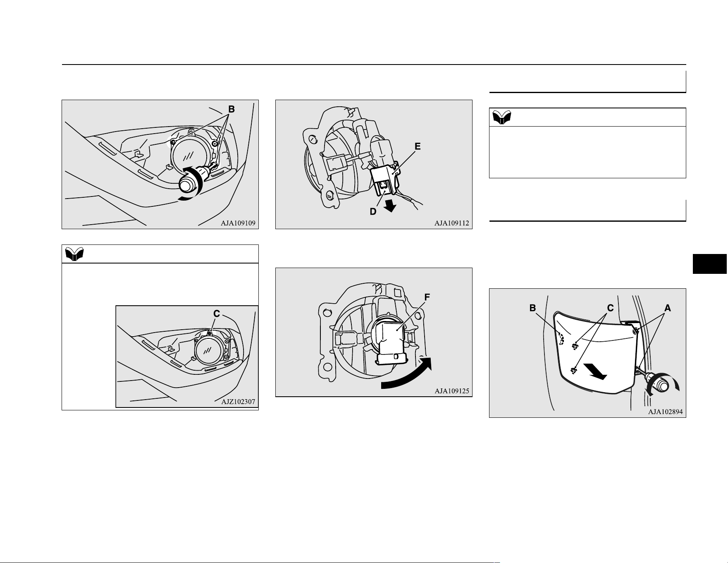Click the black arrow on rear lamp cover
728x563 pixels.
coord(595,371)
